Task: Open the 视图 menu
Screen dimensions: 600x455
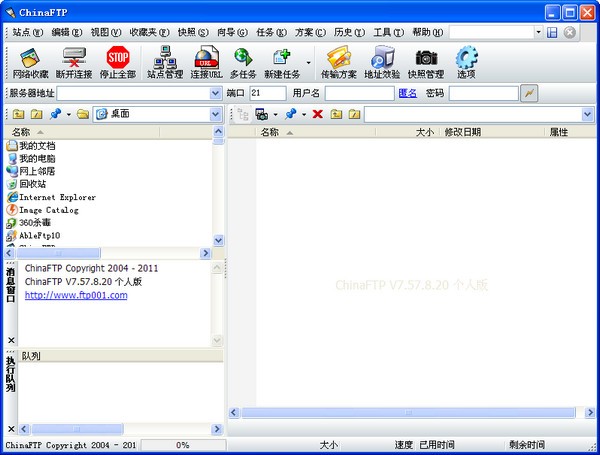Action: [106, 33]
